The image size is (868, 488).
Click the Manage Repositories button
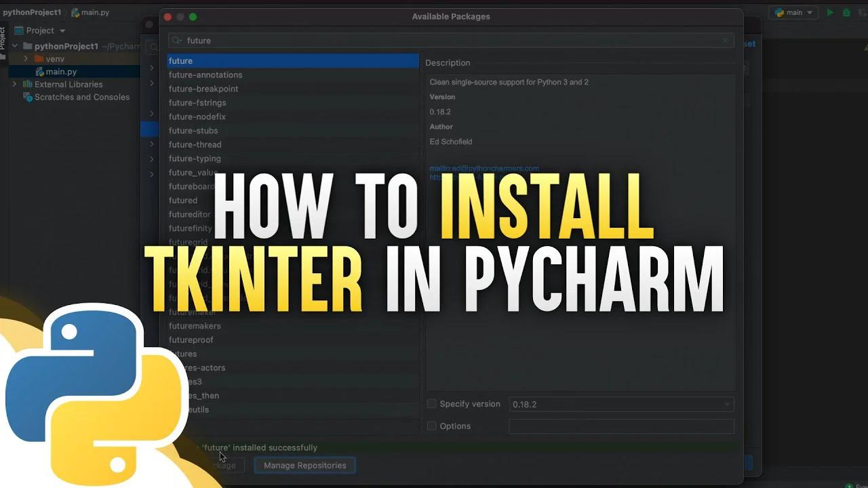[x=304, y=465]
